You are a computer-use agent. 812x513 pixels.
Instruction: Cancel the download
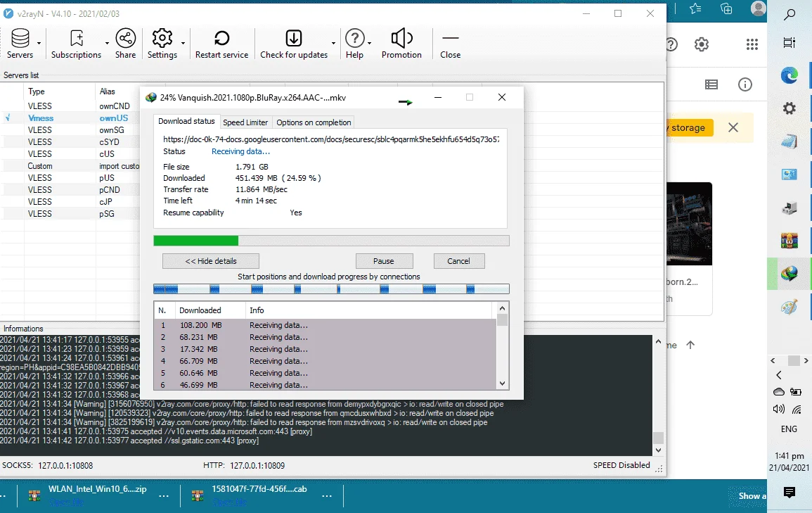click(x=459, y=261)
